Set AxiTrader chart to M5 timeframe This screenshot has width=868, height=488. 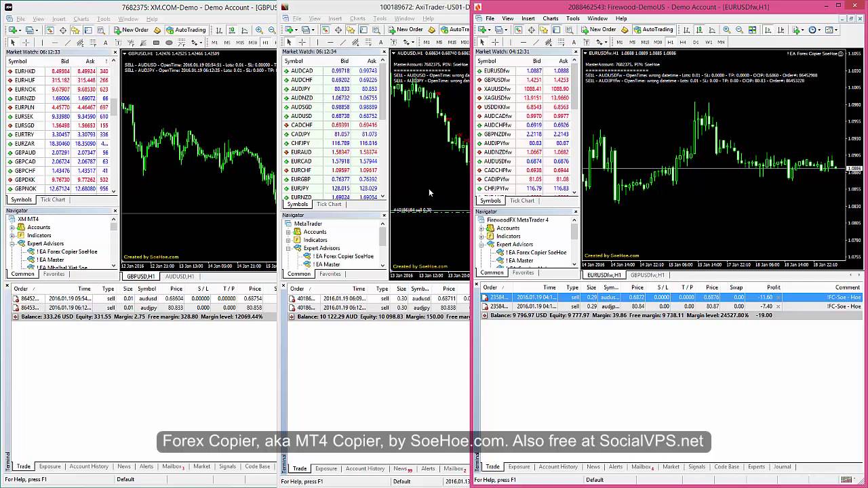coord(439,43)
